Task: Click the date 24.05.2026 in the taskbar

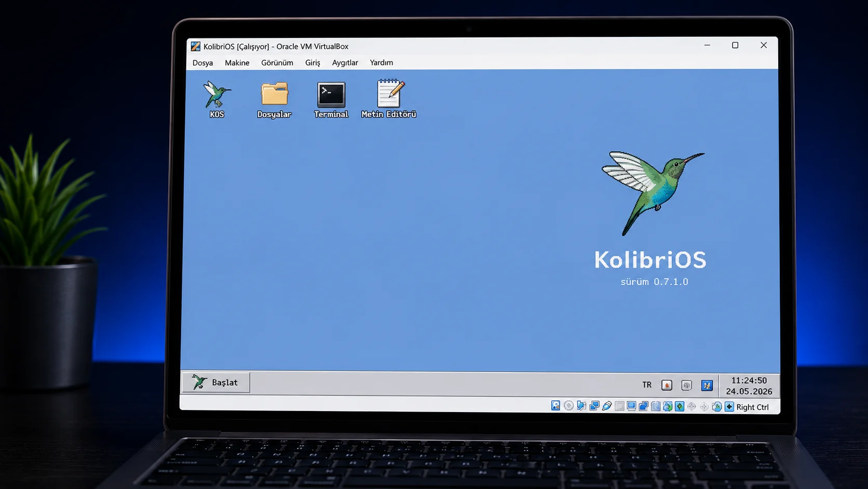Action: tap(749, 391)
